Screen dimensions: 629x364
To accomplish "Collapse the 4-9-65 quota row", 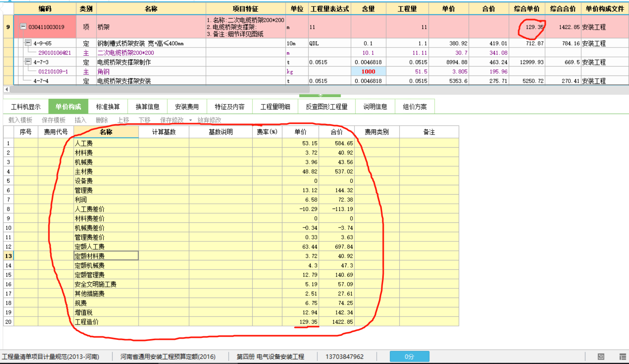I will tap(28, 43).
